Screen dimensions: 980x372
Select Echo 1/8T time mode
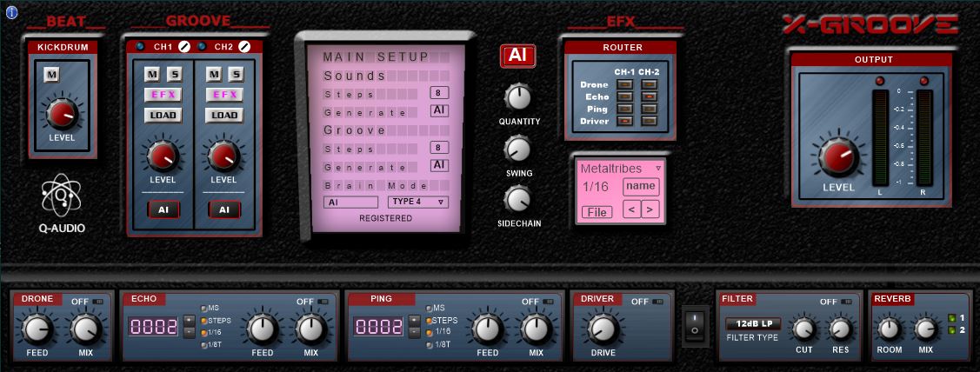pos(203,345)
